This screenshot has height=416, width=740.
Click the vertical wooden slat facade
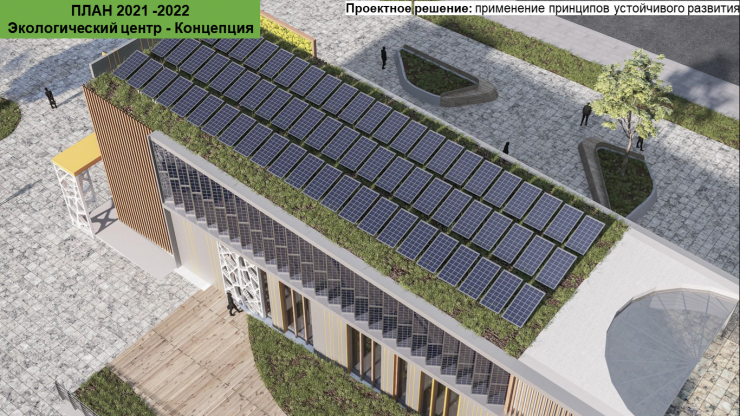(126, 167)
